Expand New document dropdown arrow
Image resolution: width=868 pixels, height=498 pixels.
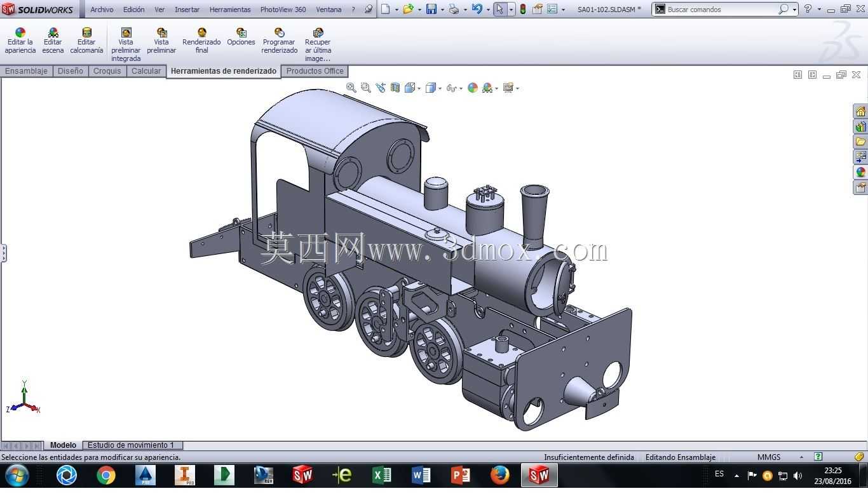click(397, 10)
